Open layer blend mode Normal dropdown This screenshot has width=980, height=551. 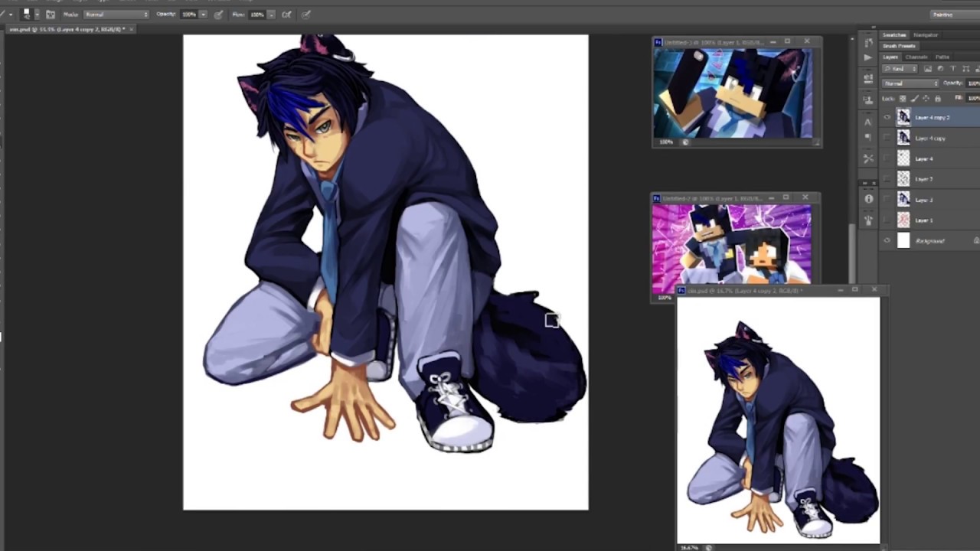click(x=910, y=83)
